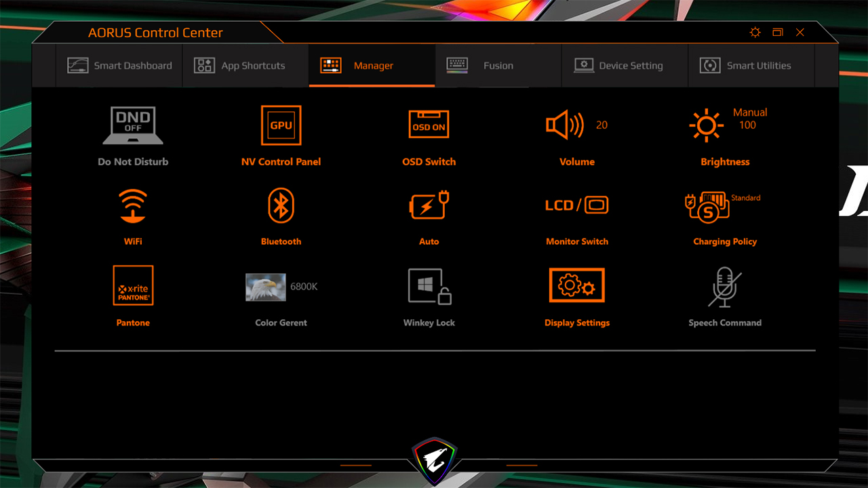Click the Pantone label
868x488 pixels.
click(x=133, y=323)
